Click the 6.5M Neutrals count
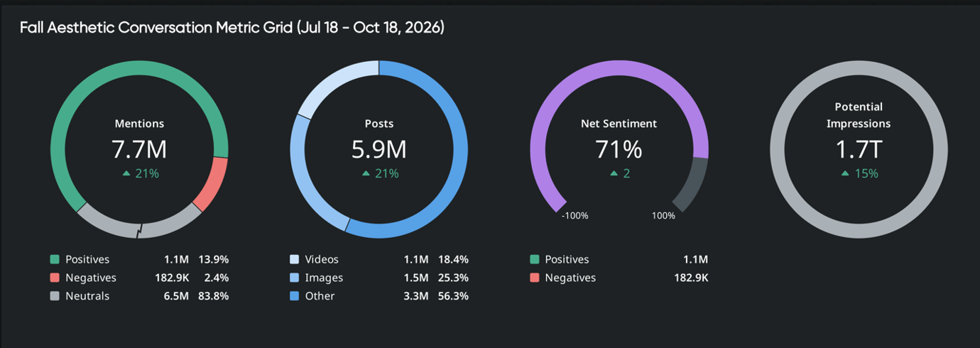980x348 pixels. click(x=175, y=296)
